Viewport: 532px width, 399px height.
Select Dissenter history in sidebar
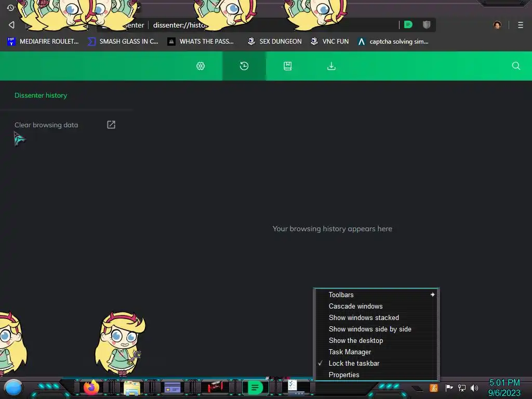[x=41, y=96]
